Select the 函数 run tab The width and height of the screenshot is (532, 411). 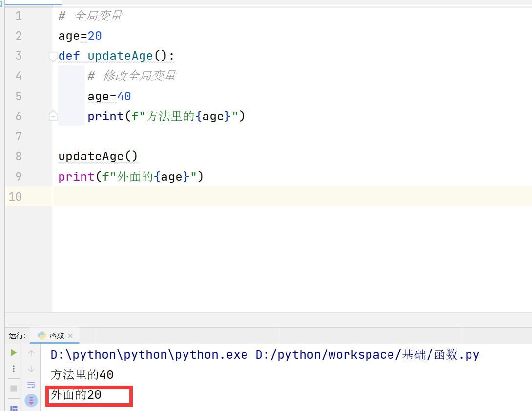click(56, 335)
